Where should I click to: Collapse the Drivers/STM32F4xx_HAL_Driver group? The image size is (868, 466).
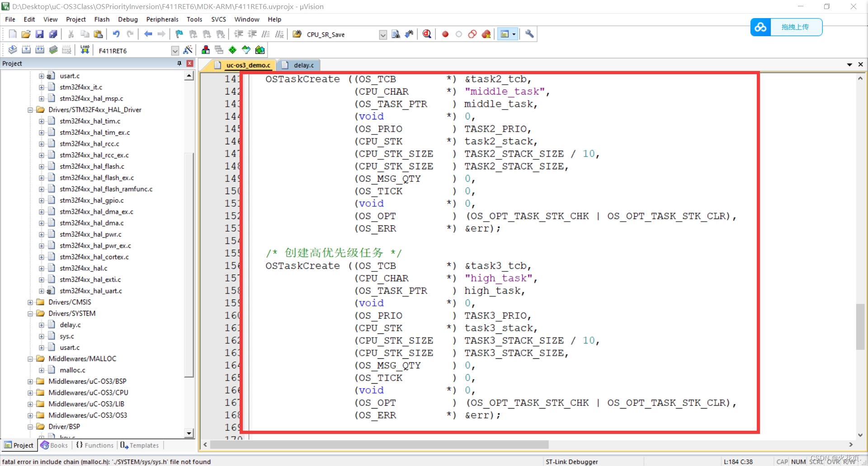[30, 110]
